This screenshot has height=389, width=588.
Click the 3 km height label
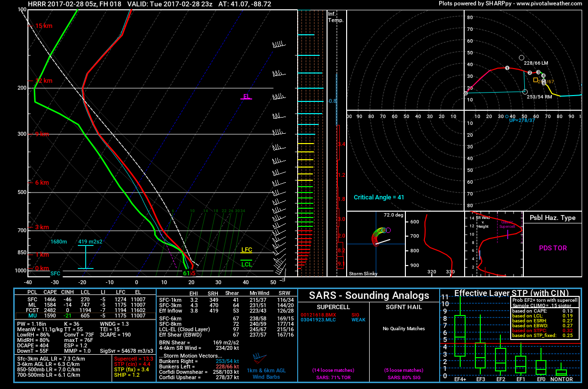click(42, 227)
